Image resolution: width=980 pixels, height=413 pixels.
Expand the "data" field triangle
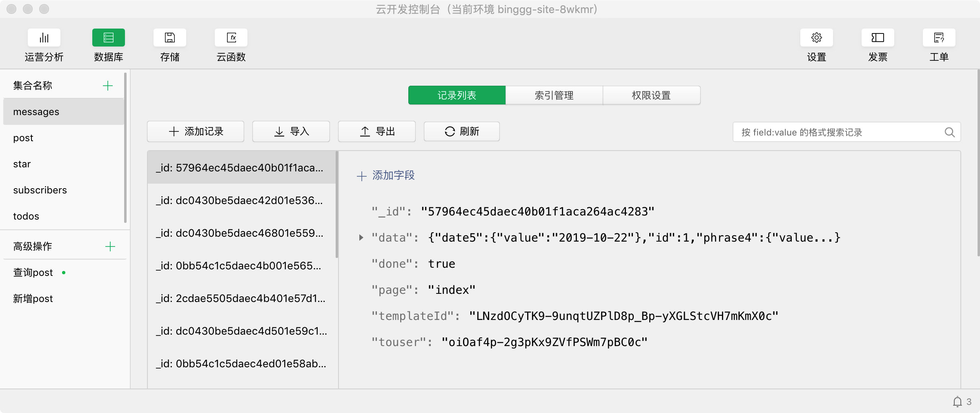[x=361, y=238]
